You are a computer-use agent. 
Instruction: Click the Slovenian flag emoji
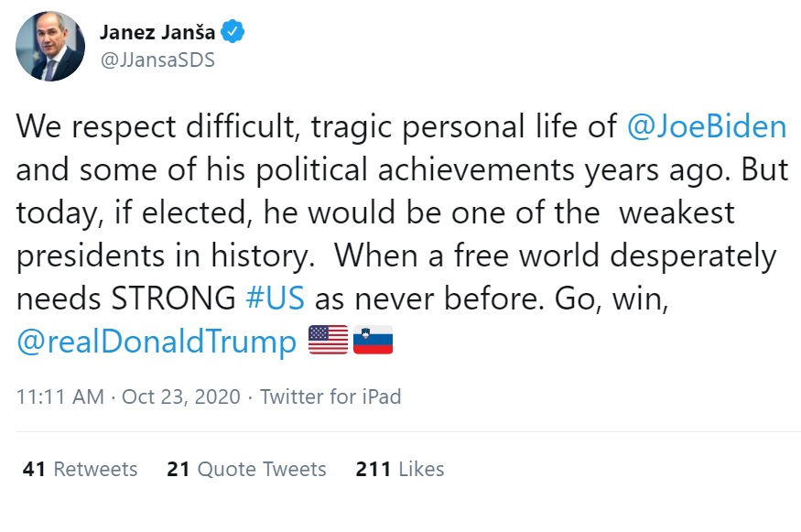[x=373, y=342]
